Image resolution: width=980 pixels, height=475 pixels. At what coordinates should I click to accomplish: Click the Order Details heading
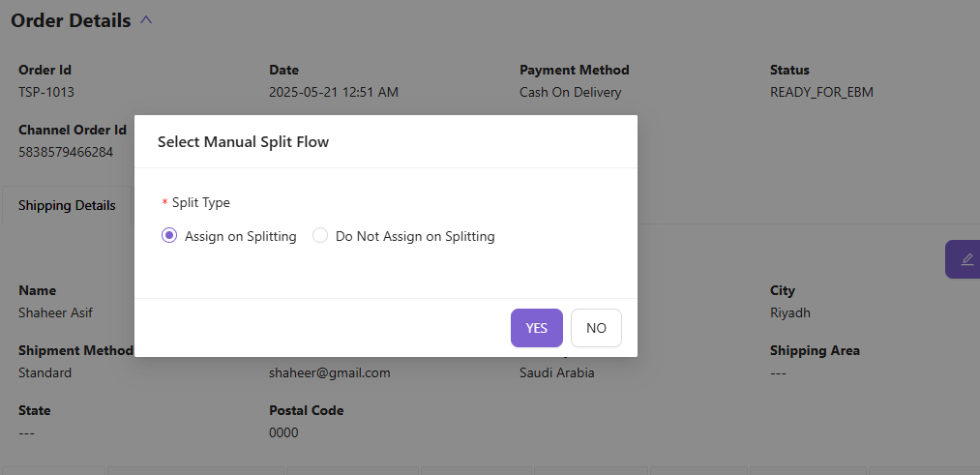coord(71,20)
